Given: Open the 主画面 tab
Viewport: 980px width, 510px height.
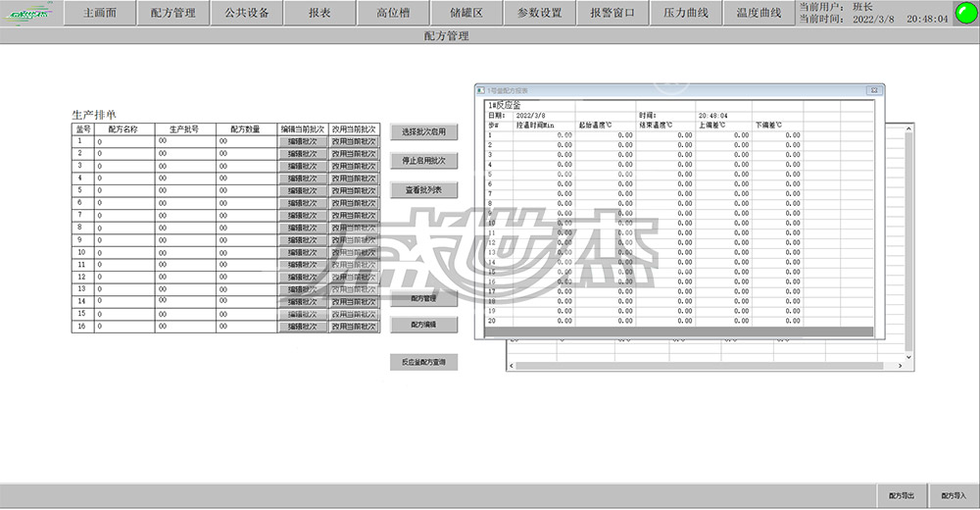Looking at the screenshot, I should click(101, 14).
